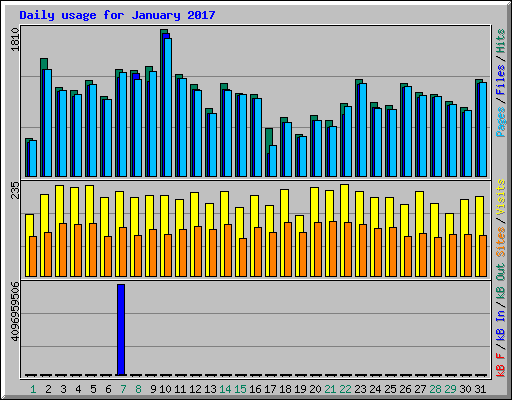
Task: Click the hits bar for day 31
Action: [479, 128]
